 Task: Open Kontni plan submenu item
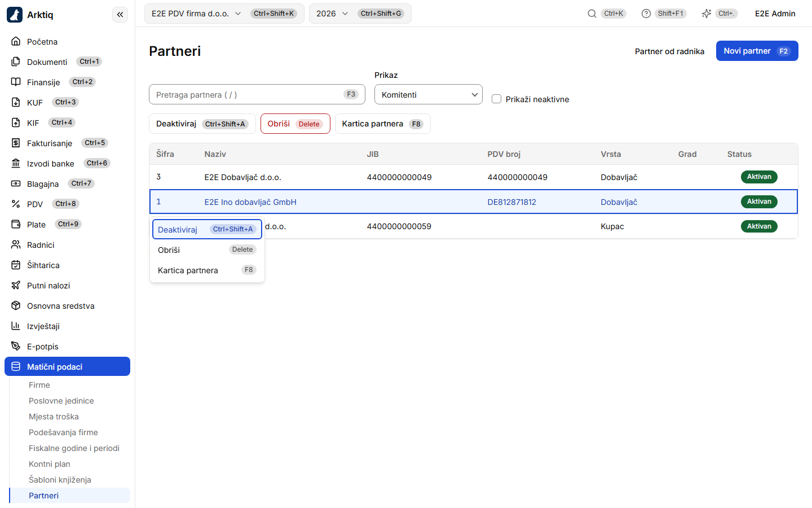tap(50, 464)
